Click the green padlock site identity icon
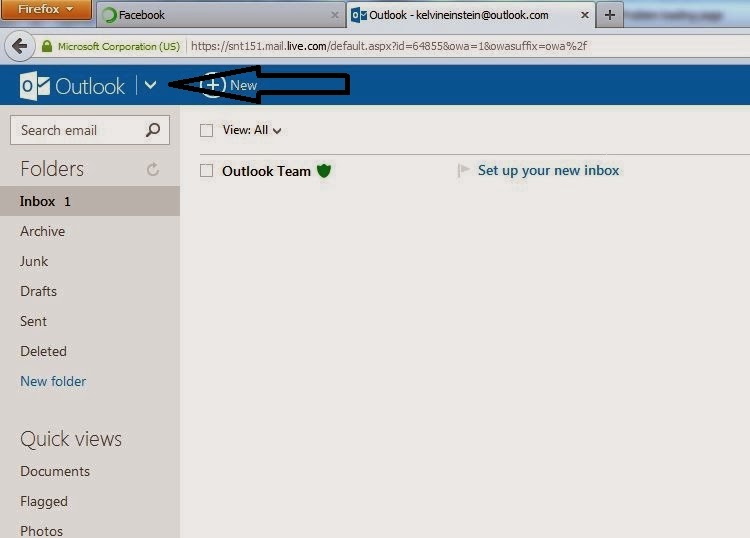The width and height of the screenshot is (750, 538). coord(47,46)
